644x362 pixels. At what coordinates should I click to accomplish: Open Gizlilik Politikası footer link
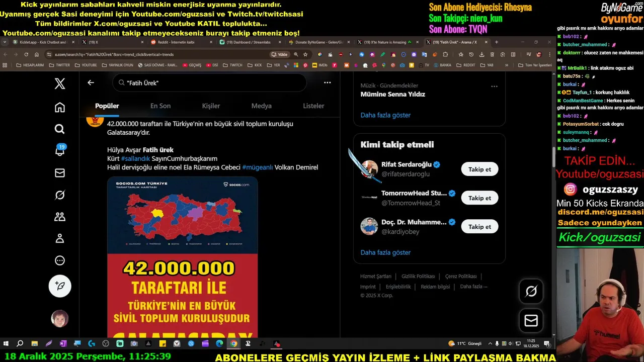pyautogui.click(x=418, y=276)
